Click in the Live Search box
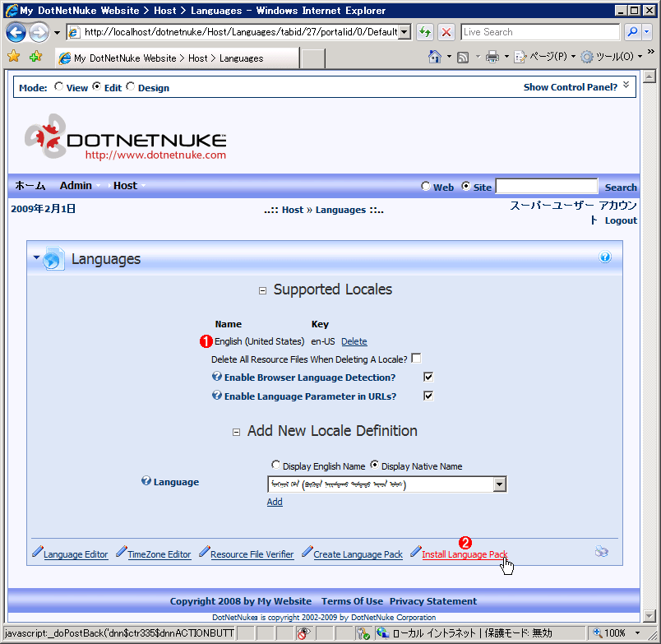Screen dimensions: 661x644 540,32
